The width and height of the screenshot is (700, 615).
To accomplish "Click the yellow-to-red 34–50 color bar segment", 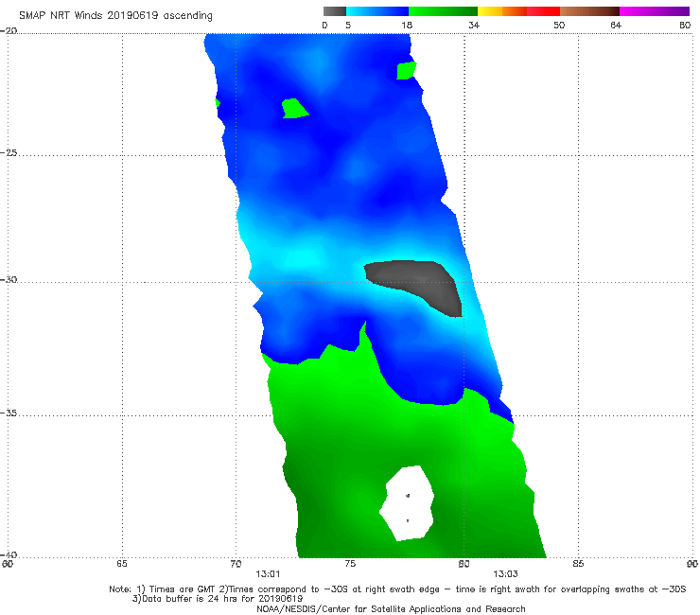I will coord(518,11).
